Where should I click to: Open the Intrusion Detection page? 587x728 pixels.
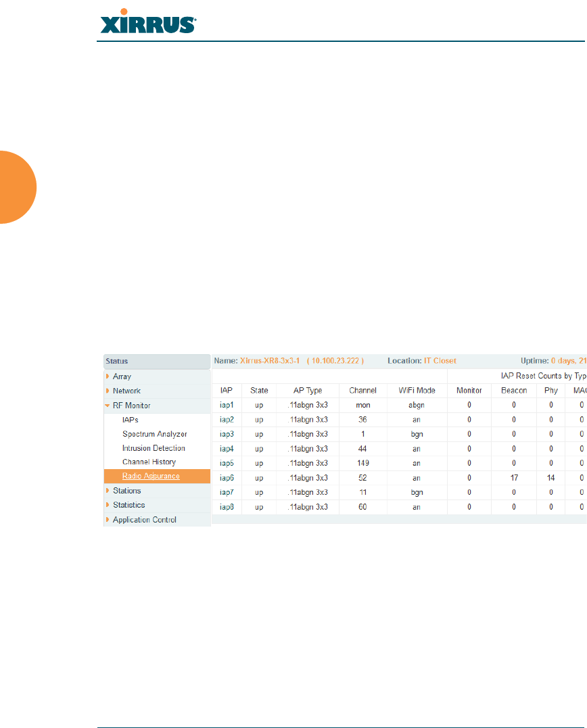tap(154, 448)
